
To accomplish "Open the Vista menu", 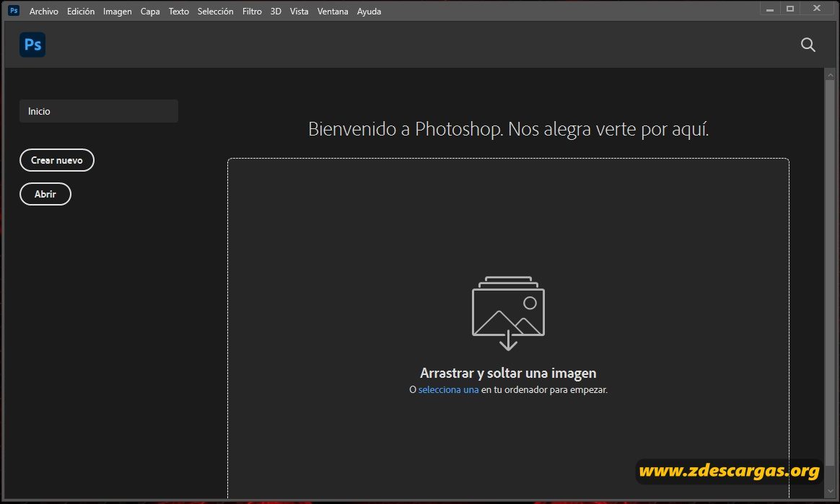I will tap(299, 12).
